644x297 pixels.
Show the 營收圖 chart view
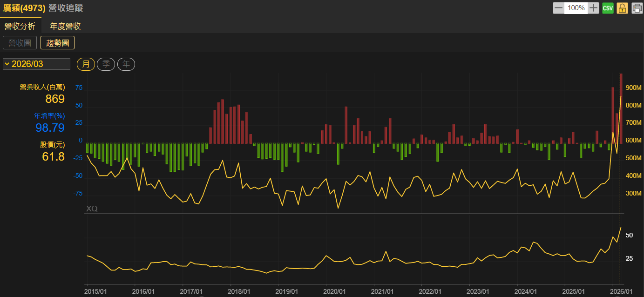[x=20, y=43]
